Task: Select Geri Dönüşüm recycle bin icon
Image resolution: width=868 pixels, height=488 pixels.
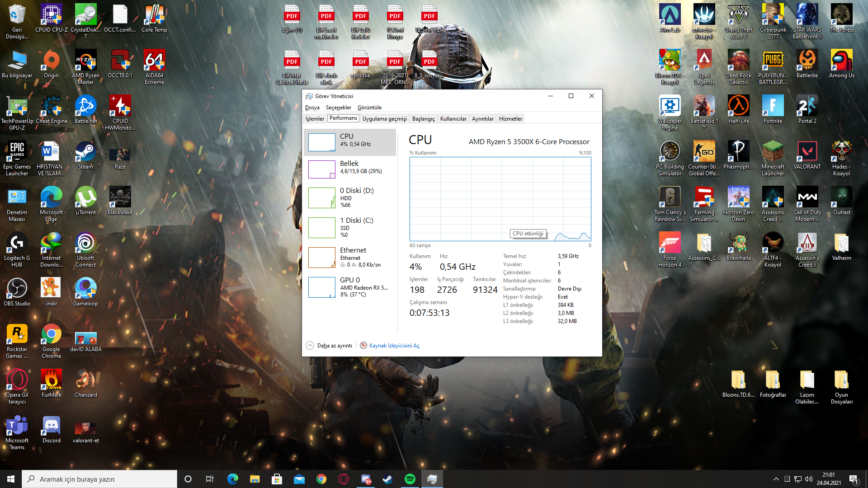Action: click(x=17, y=21)
